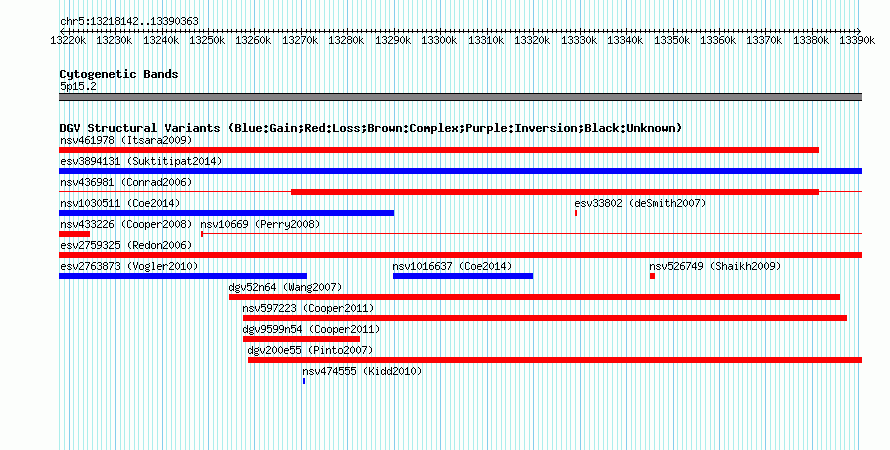
Task: Select the red dgv200e55 loss bar
Action: (x=555, y=360)
